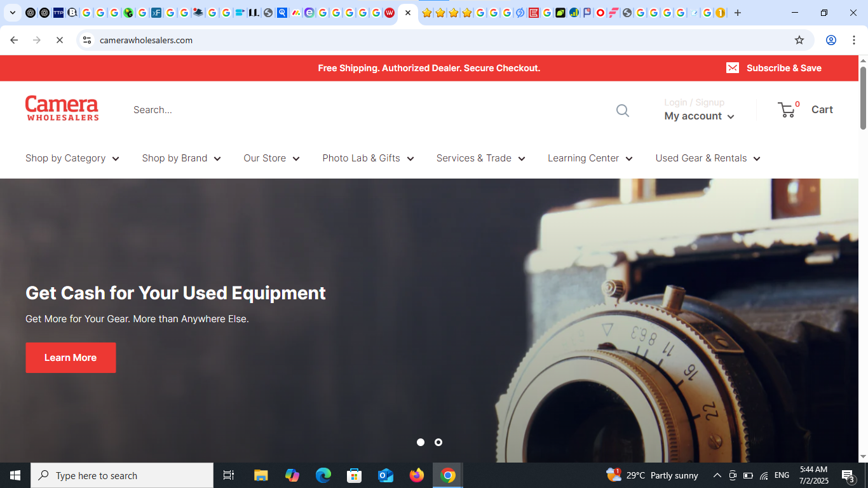Bookmark this page with star icon
This screenshot has width=868, height=488.
(x=799, y=40)
